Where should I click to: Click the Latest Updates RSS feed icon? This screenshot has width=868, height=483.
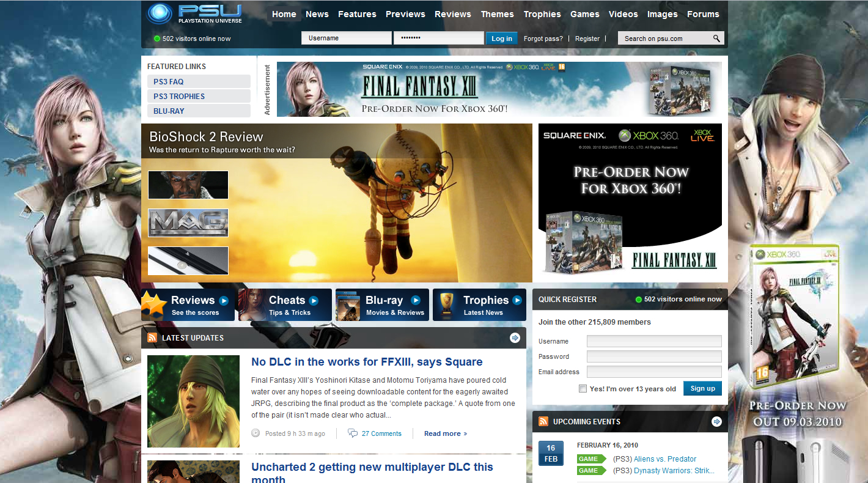[152, 337]
